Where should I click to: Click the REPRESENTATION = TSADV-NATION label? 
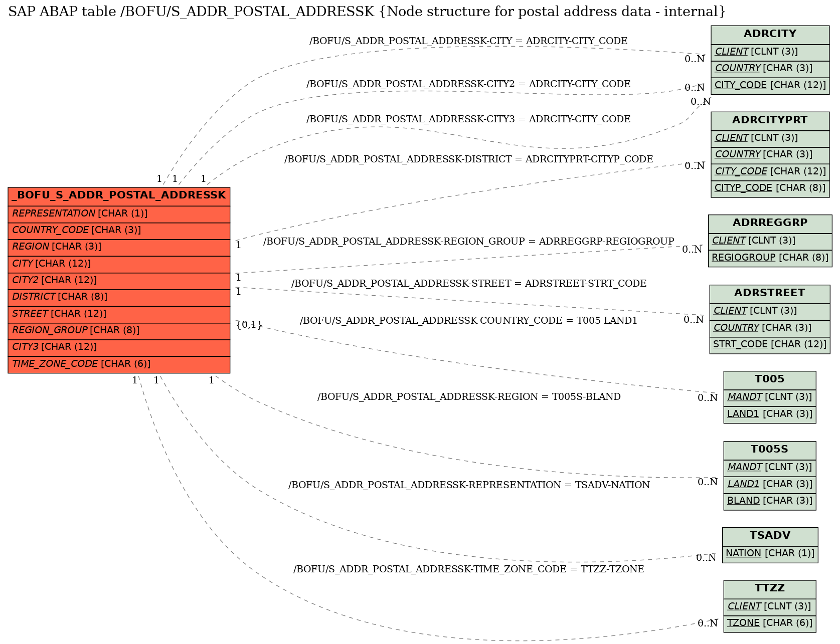pos(468,485)
